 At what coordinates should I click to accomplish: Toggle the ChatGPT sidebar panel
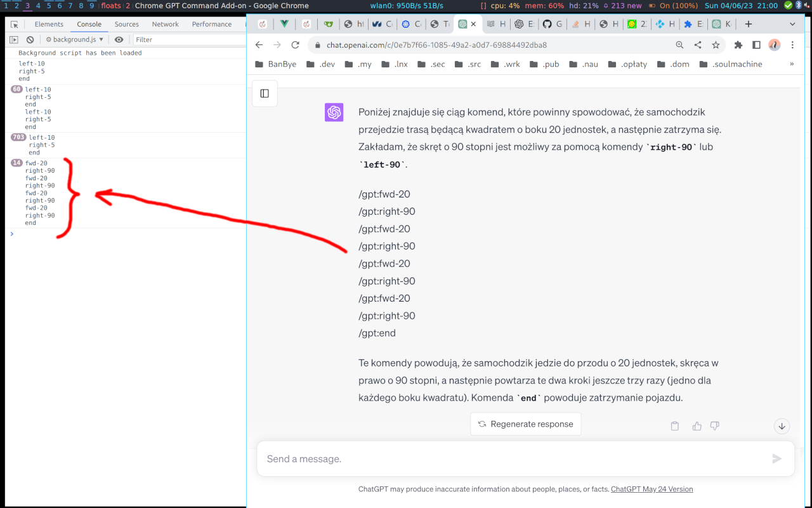[x=265, y=93]
